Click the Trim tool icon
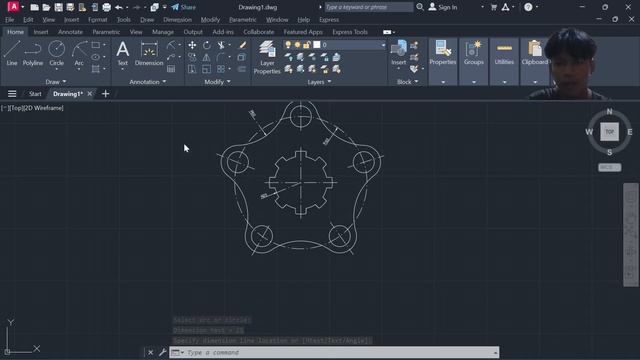The image size is (640, 360). [221, 45]
